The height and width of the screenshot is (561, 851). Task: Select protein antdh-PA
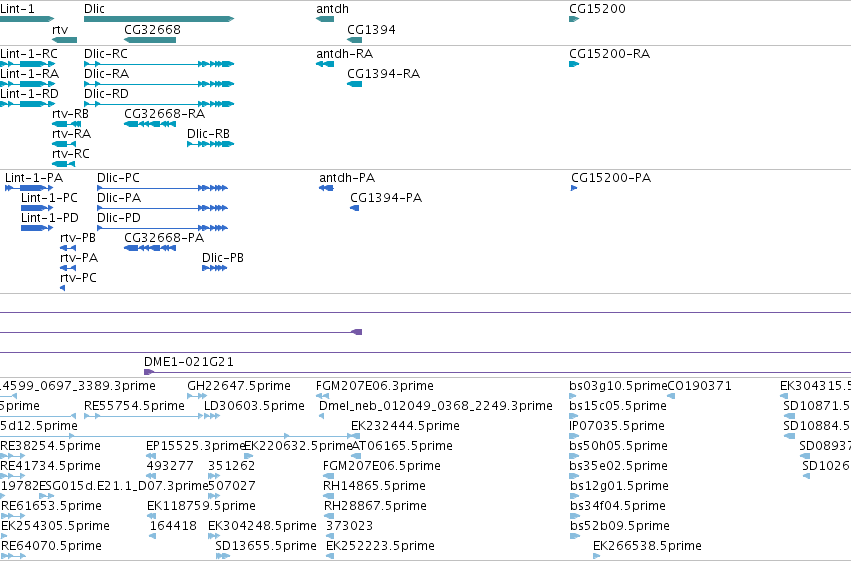pyautogui.click(x=326, y=188)
